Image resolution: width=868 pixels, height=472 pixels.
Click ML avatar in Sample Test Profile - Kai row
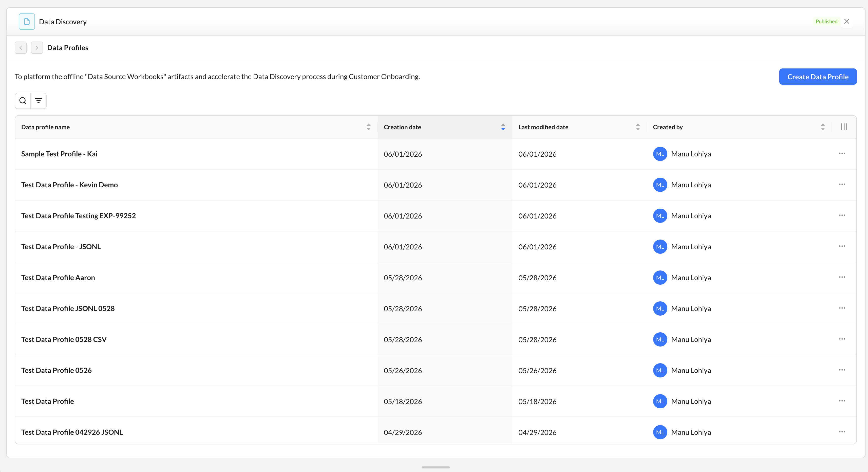point(660,154)
